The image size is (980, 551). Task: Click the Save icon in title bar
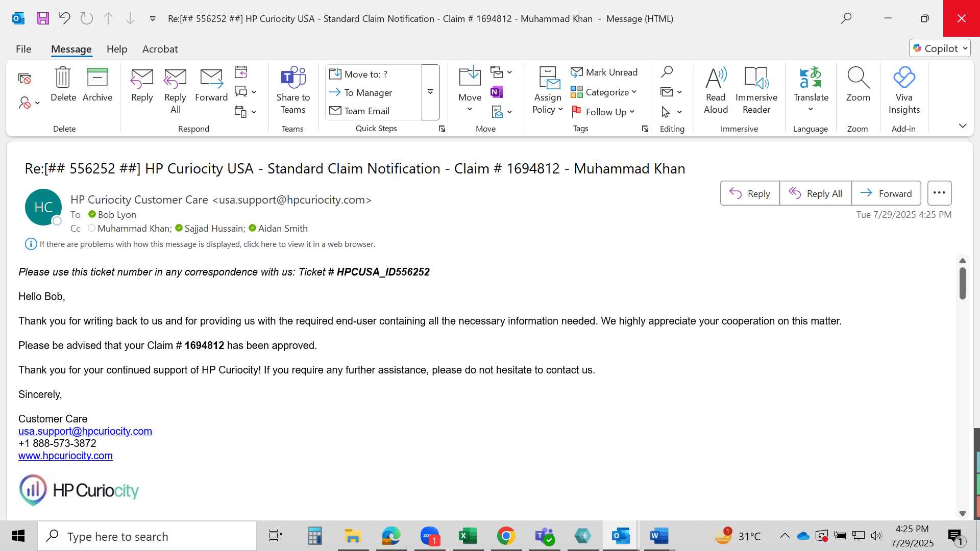point(43,19)
